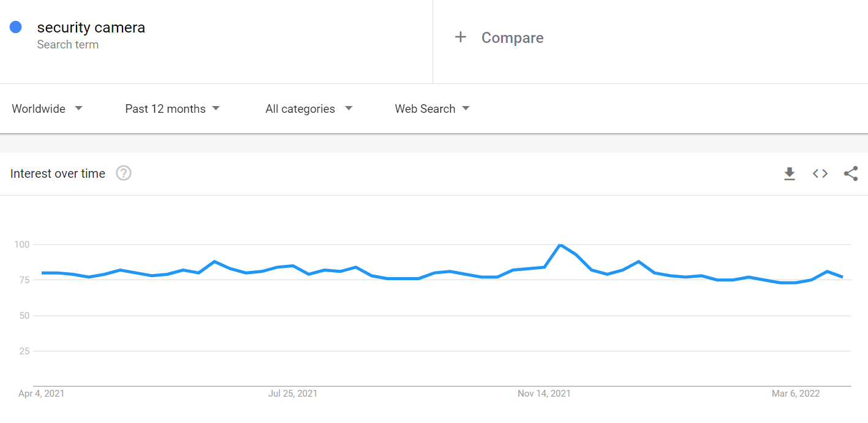Download the interest over time CSV

coord(790,174)
